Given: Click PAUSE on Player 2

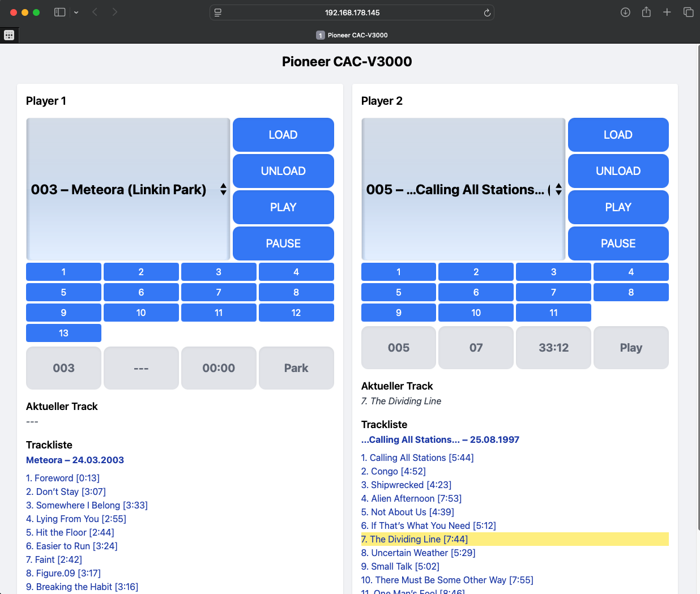Looking at the screenshot, I should point(618,243).
